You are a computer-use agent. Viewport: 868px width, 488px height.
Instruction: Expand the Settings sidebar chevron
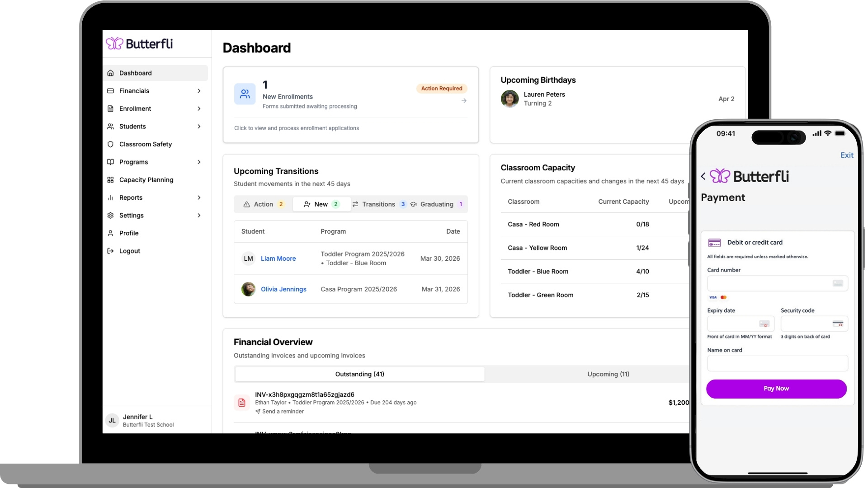coord(199,216)
